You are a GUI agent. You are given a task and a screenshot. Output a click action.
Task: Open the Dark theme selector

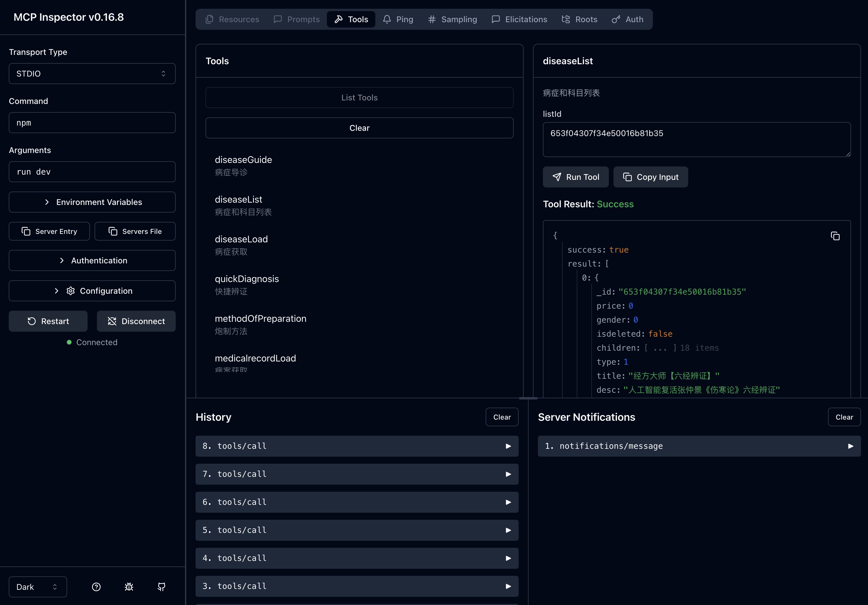[37, 587]
